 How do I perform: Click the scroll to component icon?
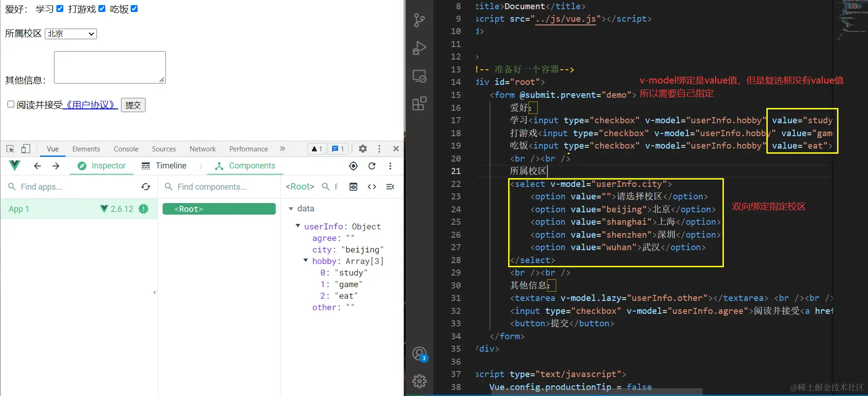(353, 186)
